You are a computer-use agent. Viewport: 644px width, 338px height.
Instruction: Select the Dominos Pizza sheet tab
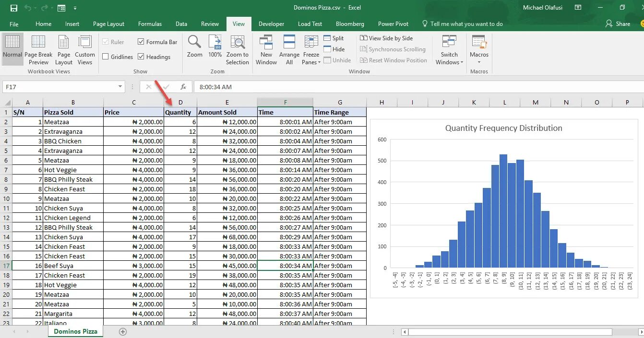pyautogui.click(x=75, y=331)
